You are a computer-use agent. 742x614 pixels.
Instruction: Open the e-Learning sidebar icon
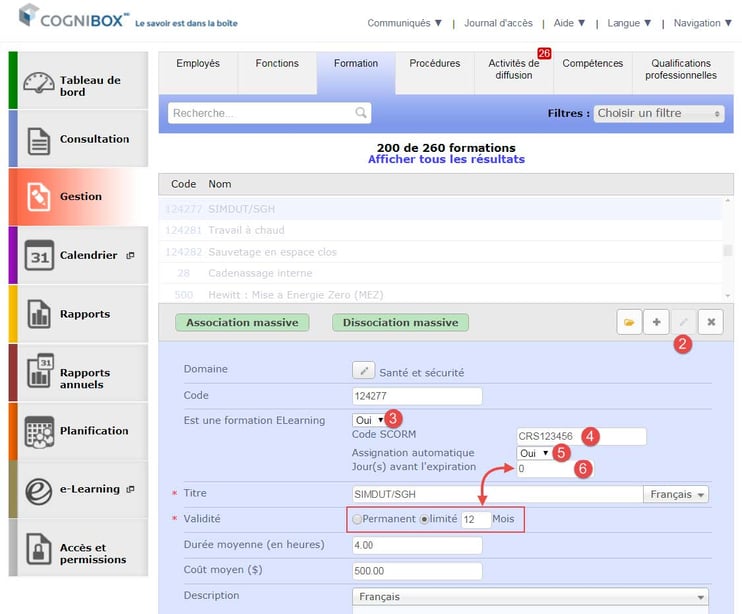[x=38, y=491]
